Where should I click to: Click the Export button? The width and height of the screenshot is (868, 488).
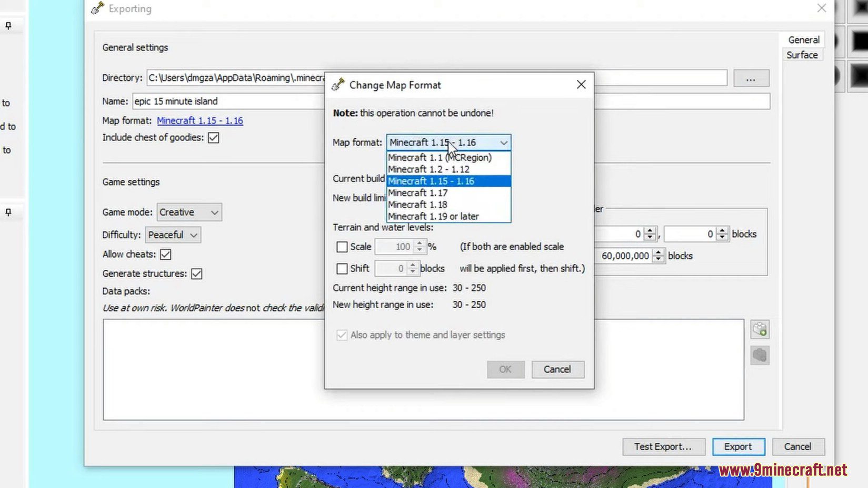coord(738,446)
